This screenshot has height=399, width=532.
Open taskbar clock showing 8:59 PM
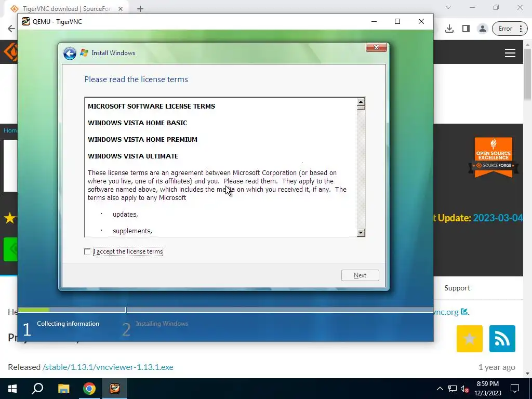(487, 389)
